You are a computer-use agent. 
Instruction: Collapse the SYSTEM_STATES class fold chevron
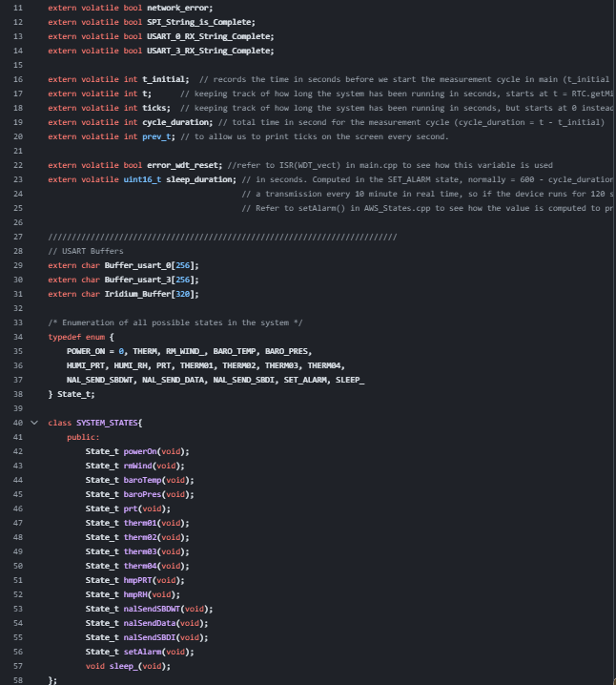34,423
